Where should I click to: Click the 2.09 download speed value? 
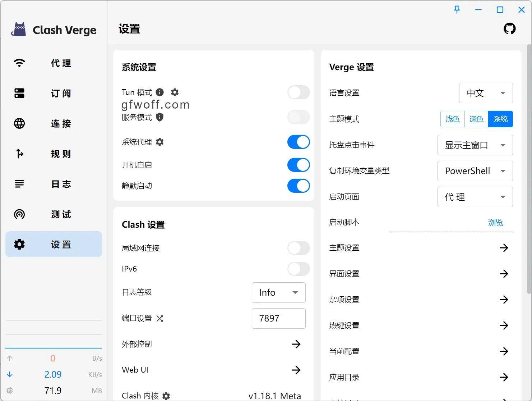click(x=53, y=374)
